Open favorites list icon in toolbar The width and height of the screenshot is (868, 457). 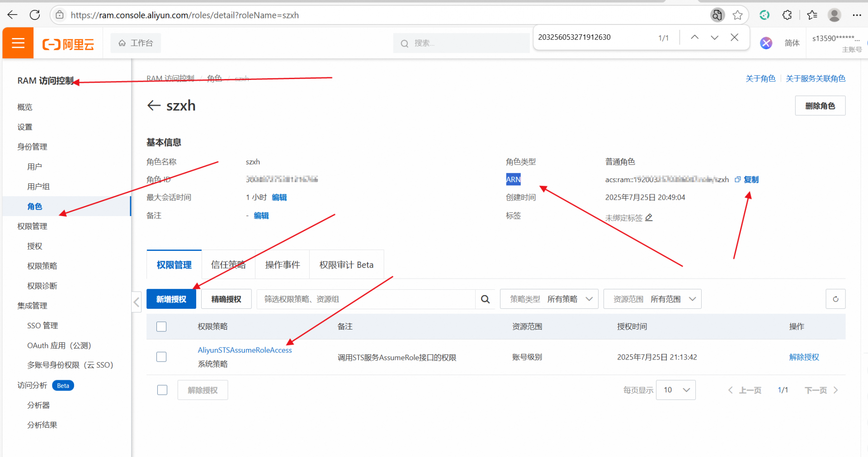(x=812, y=15)
